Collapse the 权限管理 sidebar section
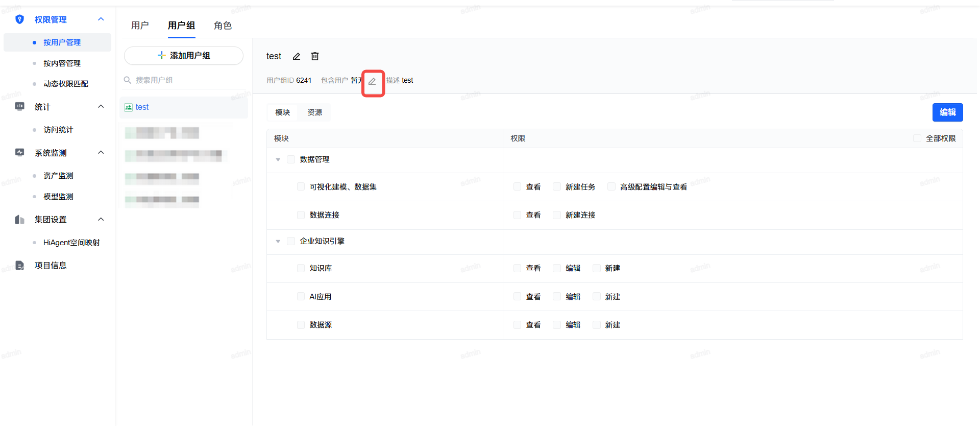The height and width of the screenshot is (426, 980). pyautogui.click(x=101, y=19)
